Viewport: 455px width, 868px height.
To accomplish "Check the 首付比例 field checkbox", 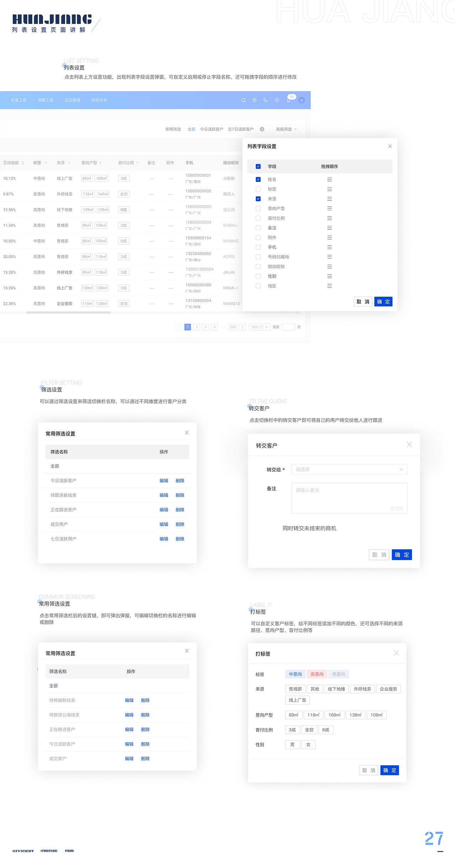I will pyautogui.click(x=258, y=218).
